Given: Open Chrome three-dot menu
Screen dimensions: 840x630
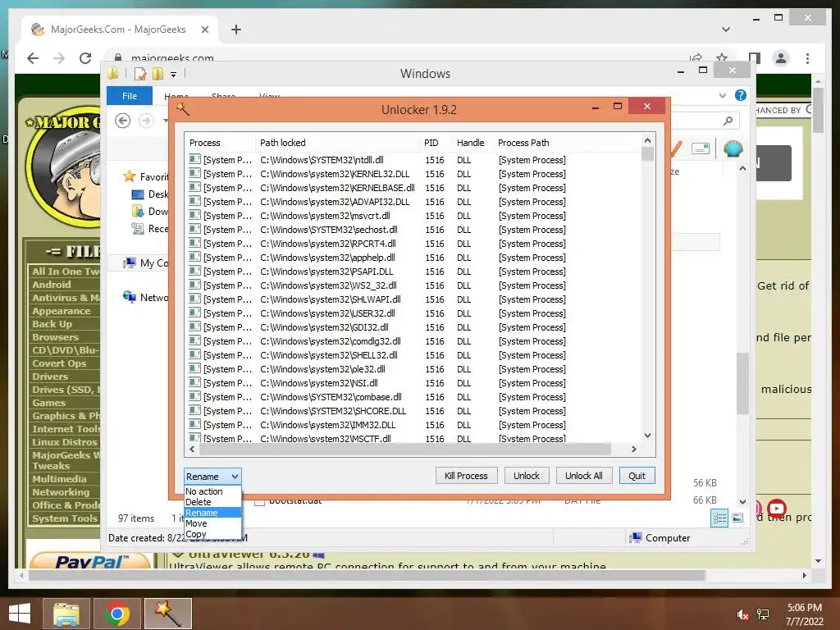Looking at the screenshot, I should [x=807, y=58].
